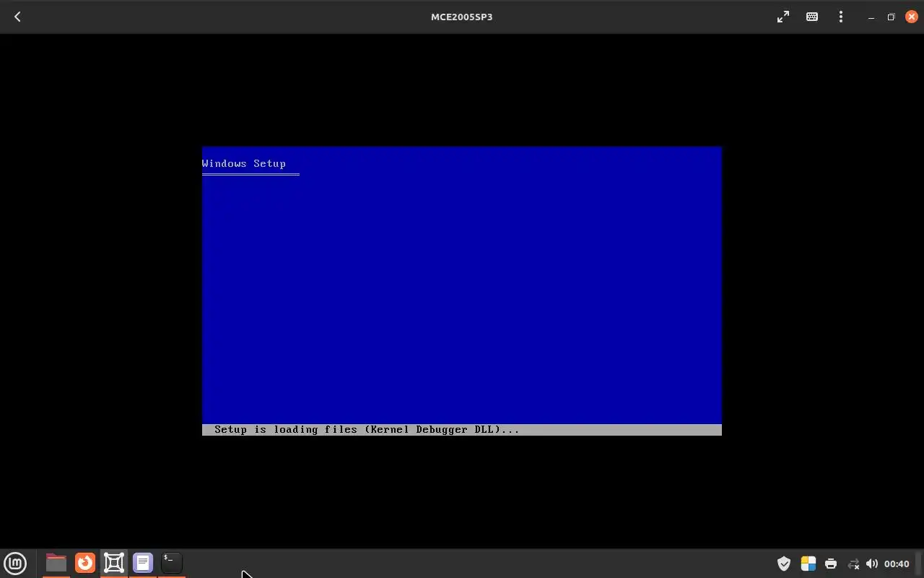Image resolution: width=924 pixels, height=578 pixels.
Task: Open the text editor taskbar window
Action: pos(143,563)
